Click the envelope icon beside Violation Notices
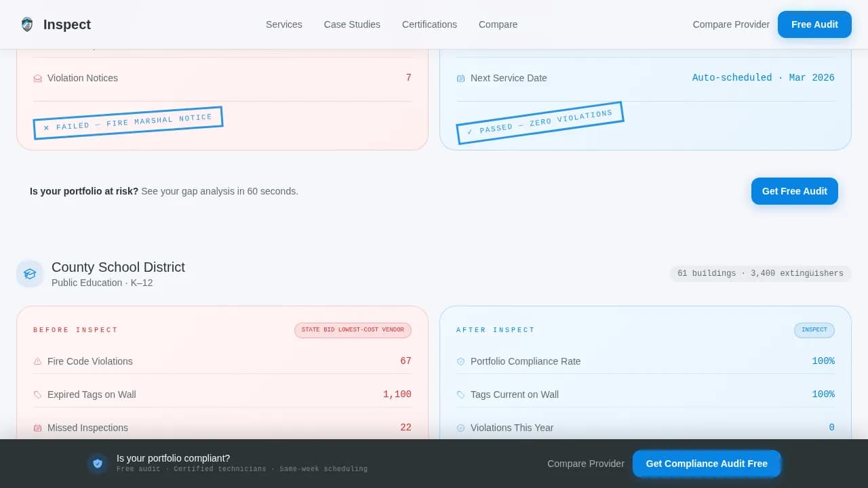This screenshot has height=488, width=868. [38, 79]
